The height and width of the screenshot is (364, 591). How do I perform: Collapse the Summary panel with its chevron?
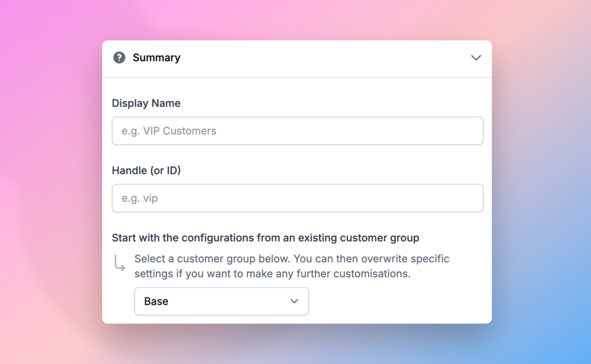(x=476, y=58)
